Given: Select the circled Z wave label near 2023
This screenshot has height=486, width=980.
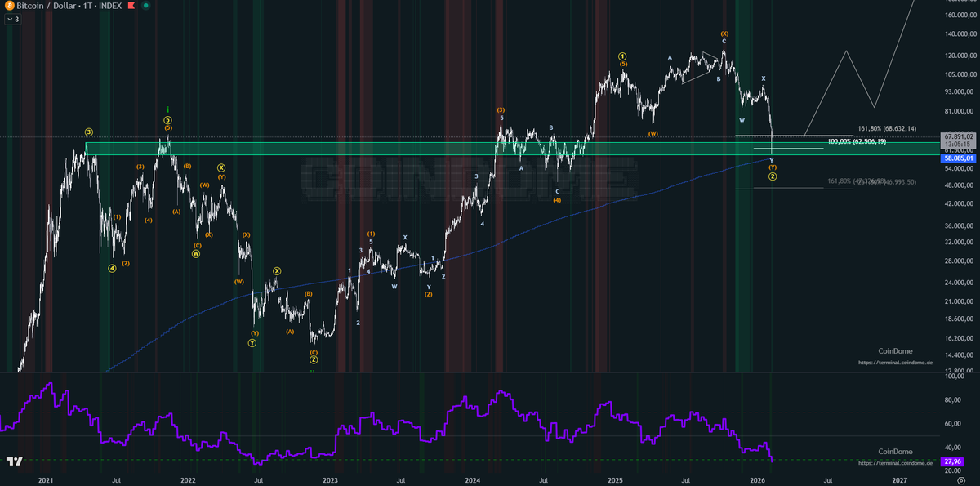Looking at the screenshot, I should [314, 360].
